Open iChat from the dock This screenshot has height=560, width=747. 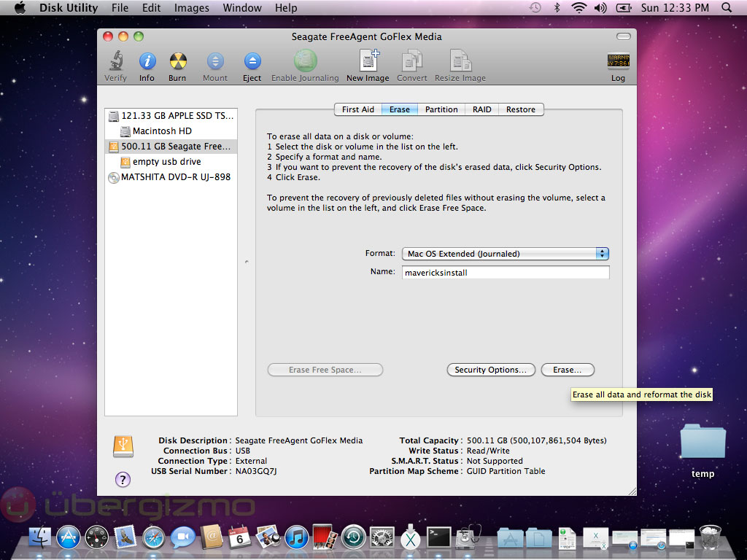click(x=183, y=537)
